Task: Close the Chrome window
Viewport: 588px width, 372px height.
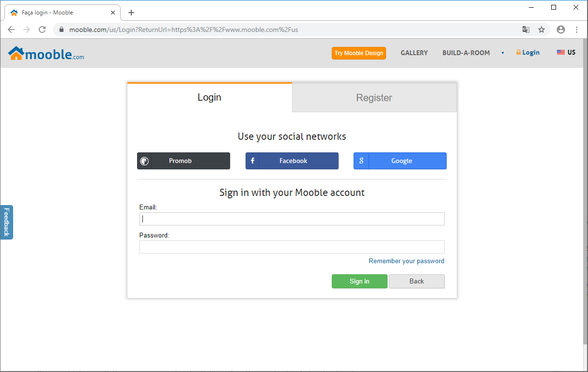Action: [x=576, y=7]
